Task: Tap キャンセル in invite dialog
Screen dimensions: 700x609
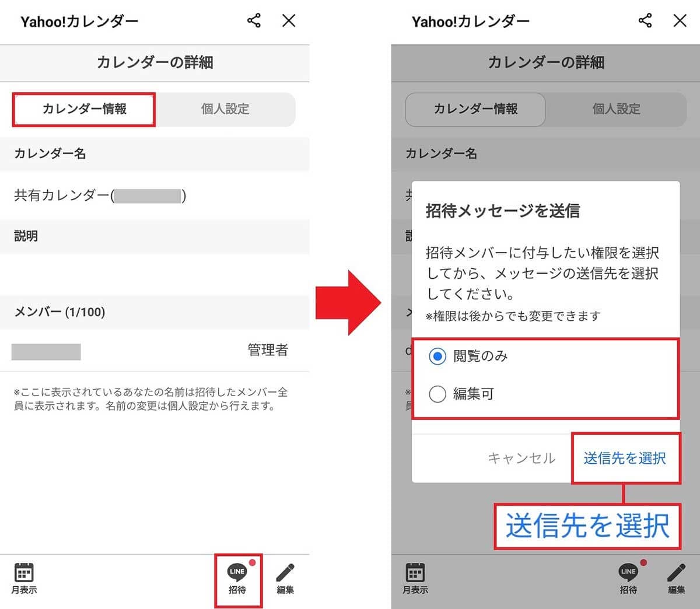Action: click(x=521, y=458)
